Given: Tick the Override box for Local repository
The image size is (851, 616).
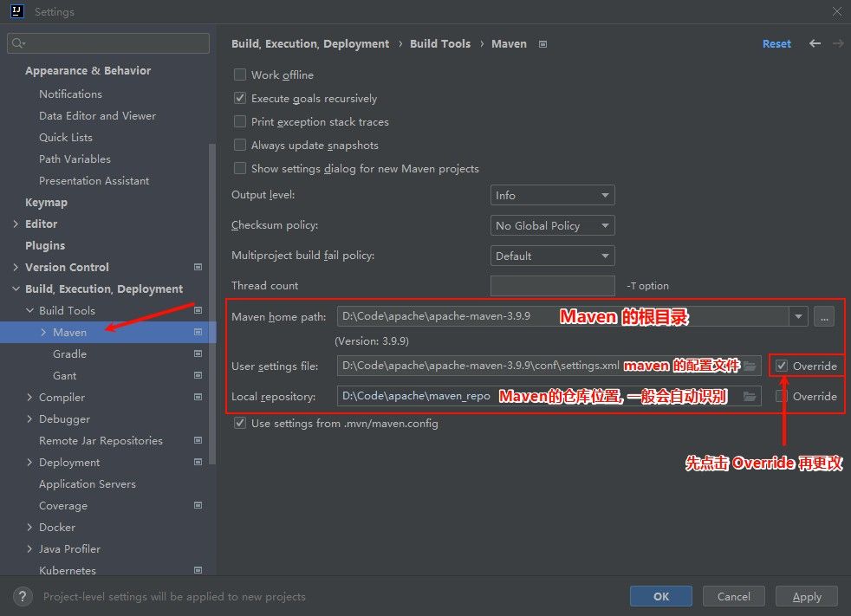Looking at the screenshot, I should 781,396.
